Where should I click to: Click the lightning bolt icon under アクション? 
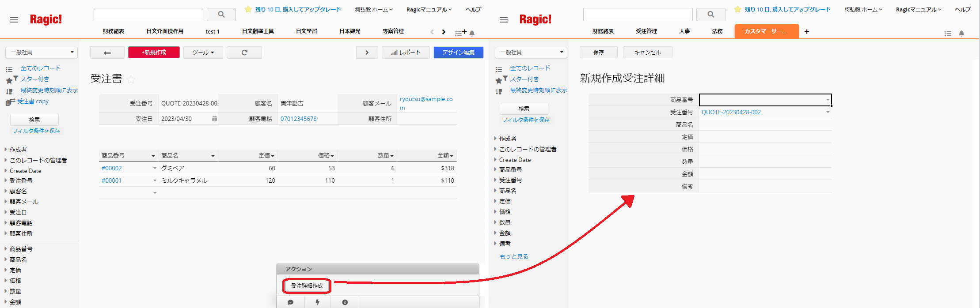tap(317, 302)
